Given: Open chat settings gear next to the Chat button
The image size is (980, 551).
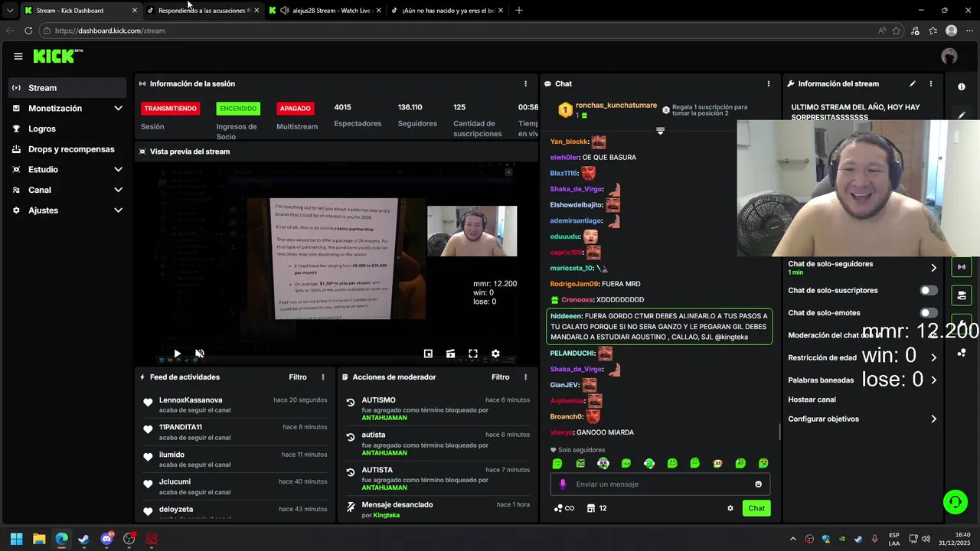Looking at the screenshot, I should 730,508.
